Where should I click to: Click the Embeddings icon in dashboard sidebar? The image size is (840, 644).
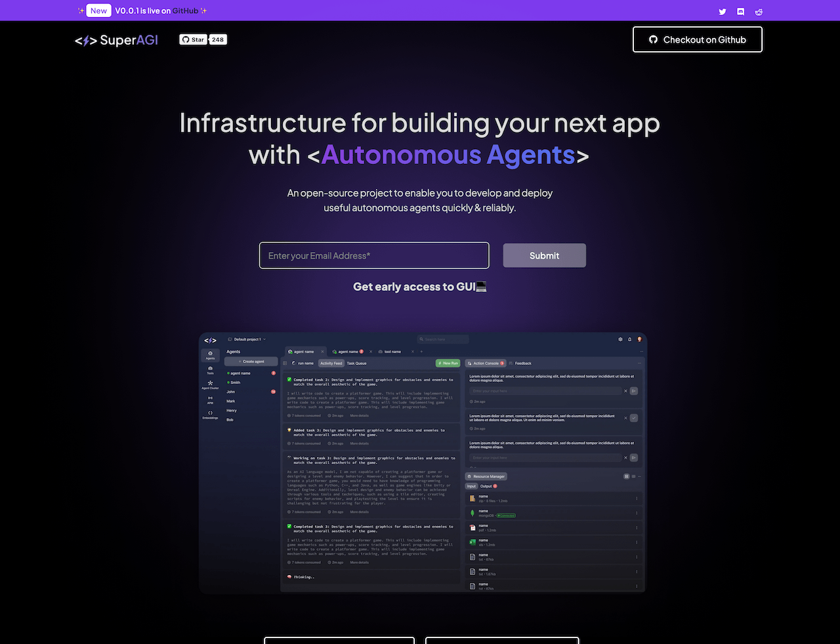(210, 414)
